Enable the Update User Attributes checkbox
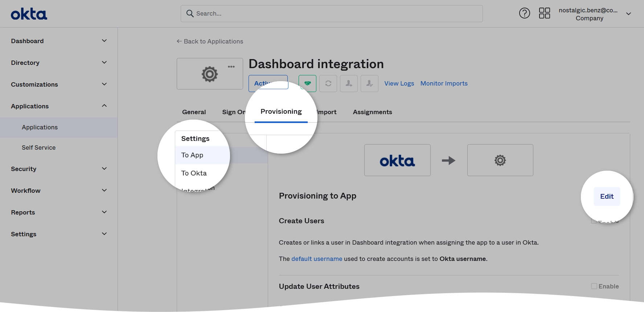Viewport: 644px width, 312px height. (x=594, y=286)
